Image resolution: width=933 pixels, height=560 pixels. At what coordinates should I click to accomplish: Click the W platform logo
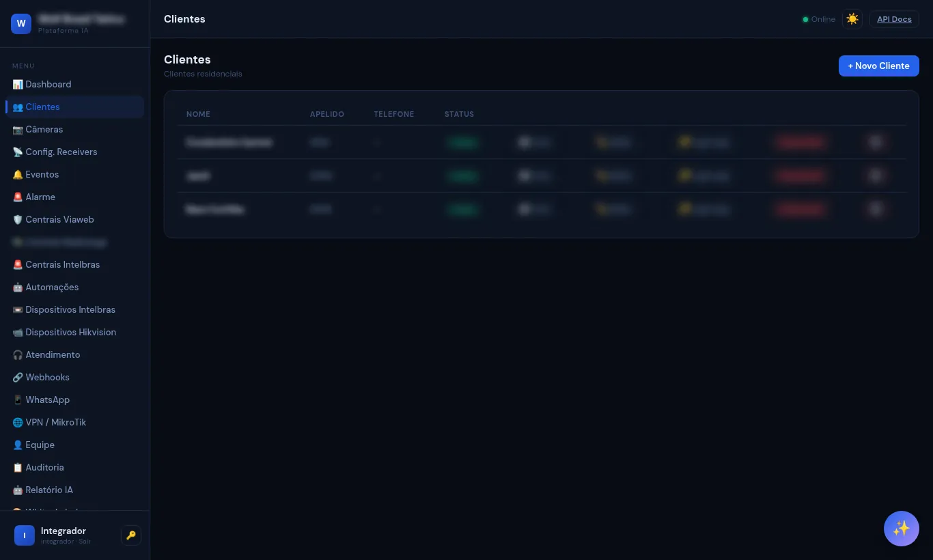(21, 23)
